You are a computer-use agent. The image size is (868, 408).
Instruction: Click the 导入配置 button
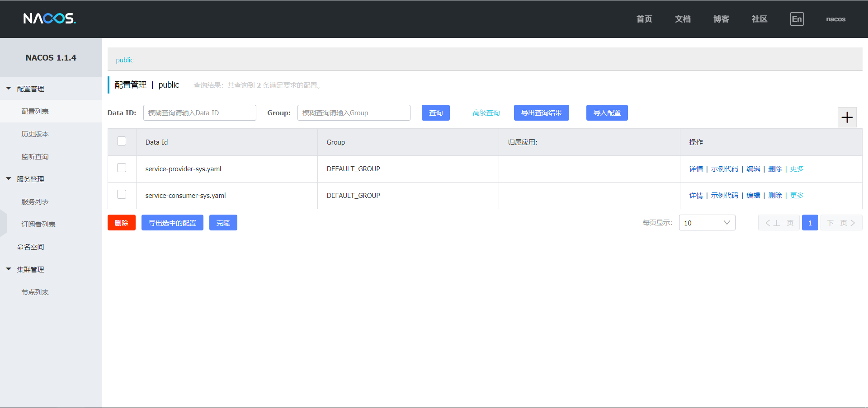pos(607,113)
